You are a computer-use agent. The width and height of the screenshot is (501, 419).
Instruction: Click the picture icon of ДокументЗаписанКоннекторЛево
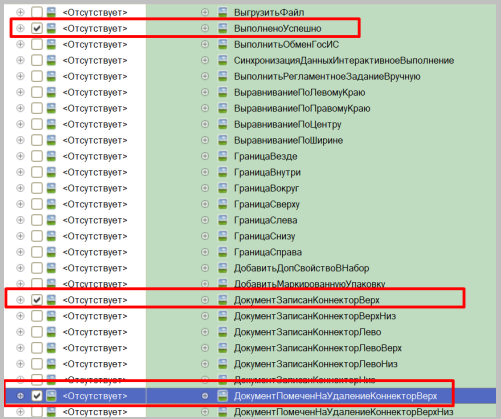222,332
